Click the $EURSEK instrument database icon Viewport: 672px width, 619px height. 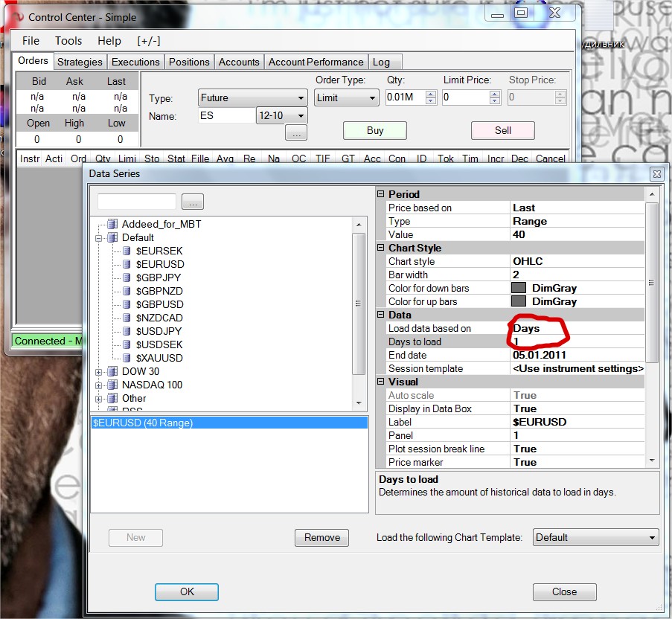click(127, 251)
